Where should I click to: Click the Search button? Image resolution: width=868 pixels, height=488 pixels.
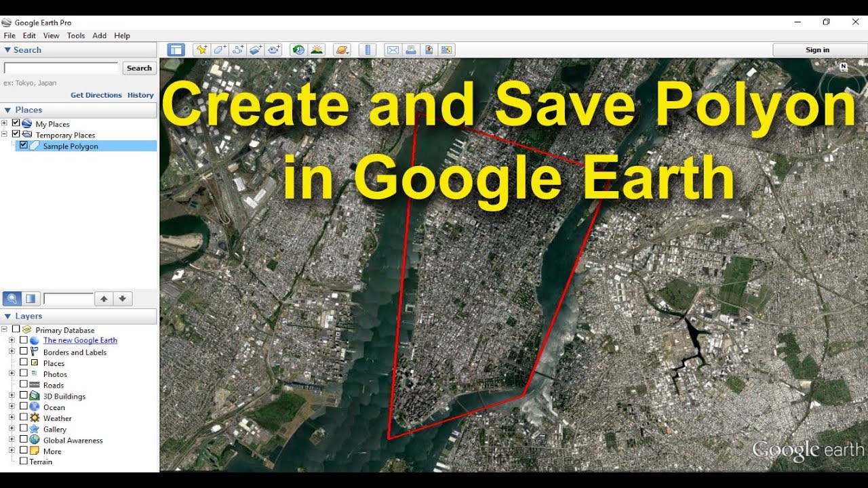(x=139, y=68)
